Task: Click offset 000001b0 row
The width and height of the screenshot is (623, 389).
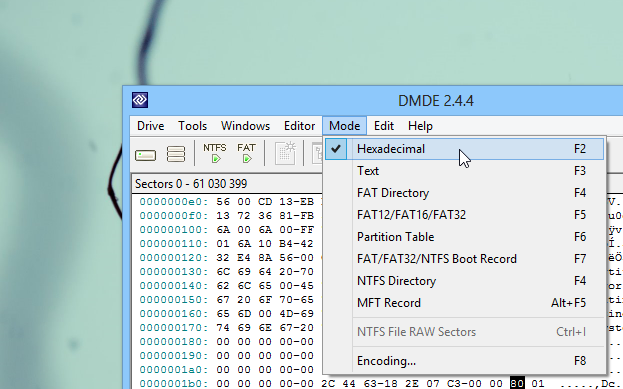Action: [x=174, y=384]
